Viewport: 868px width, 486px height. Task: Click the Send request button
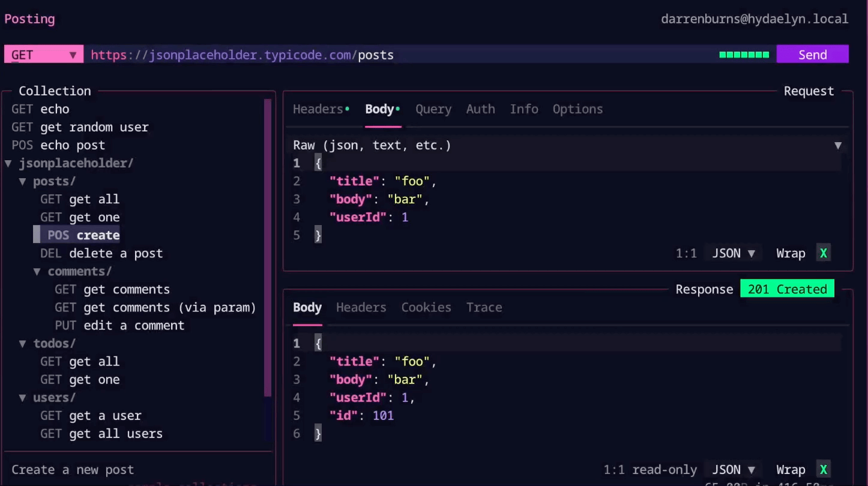[812, 55]
